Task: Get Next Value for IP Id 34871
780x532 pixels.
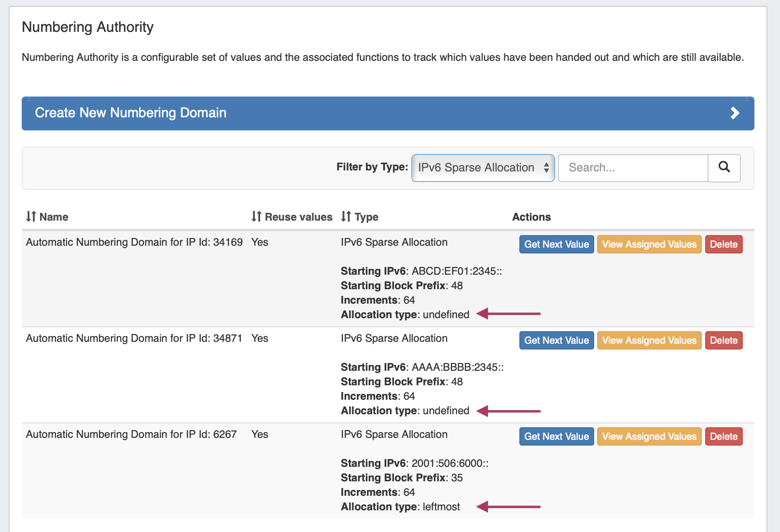Action: click(557, 340)
